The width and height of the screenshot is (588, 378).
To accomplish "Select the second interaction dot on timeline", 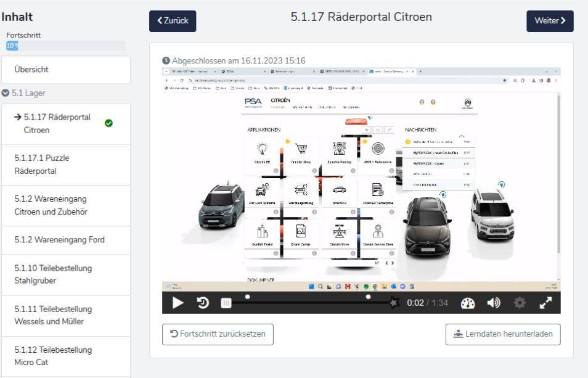I will click(x=368, y=297).
